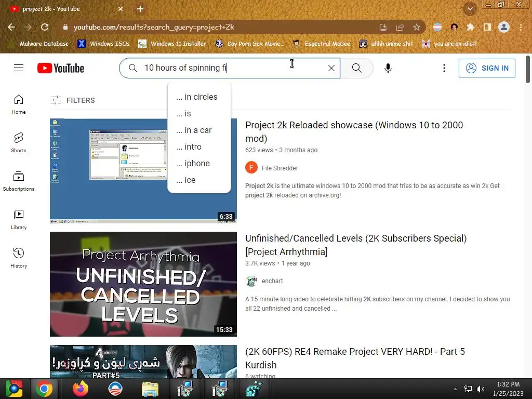
Task: Click the Chrome taskbar icon
Action: 44,389
